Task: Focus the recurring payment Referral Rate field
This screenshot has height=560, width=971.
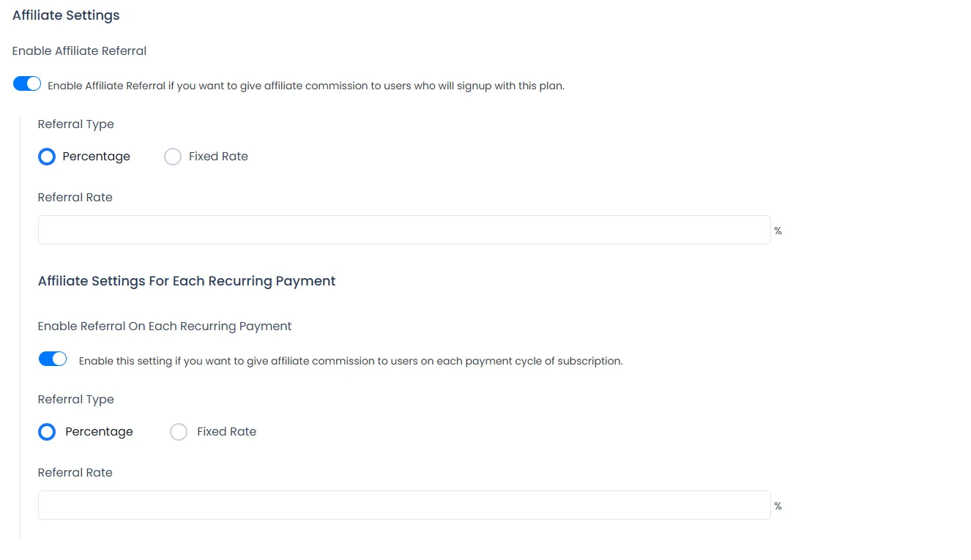Action: click(x=404, y=505)
